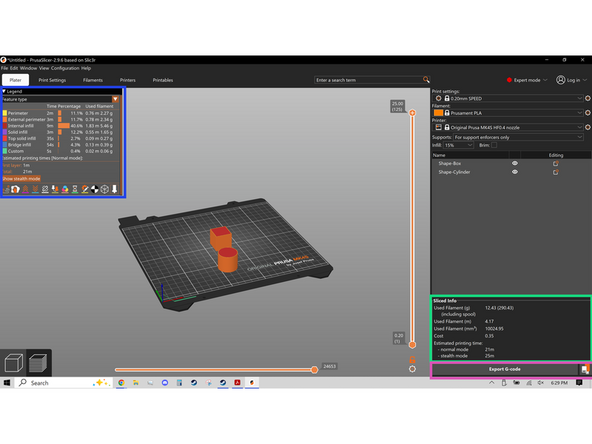Toggle Deretractions visibility in legend toolbar
592x444 pixels.
(x=35, y=189)
